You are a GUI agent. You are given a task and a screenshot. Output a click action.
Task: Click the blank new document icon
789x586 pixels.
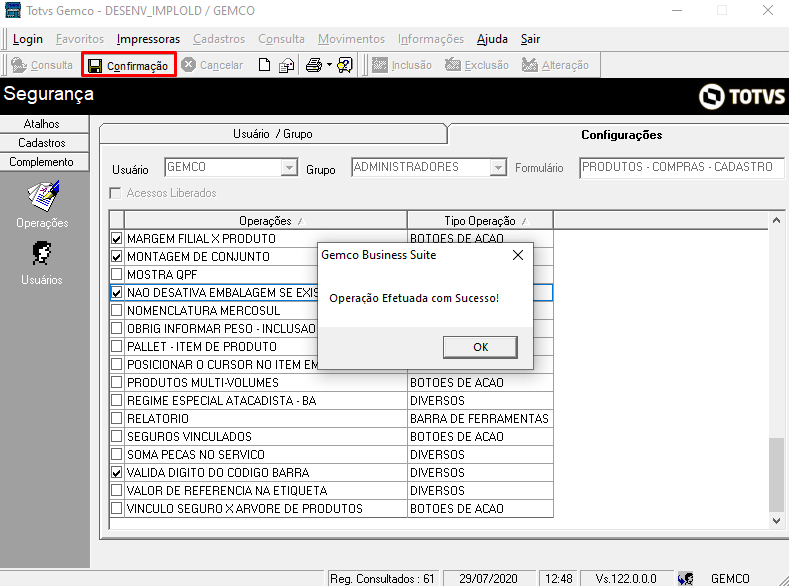[264, 65]
